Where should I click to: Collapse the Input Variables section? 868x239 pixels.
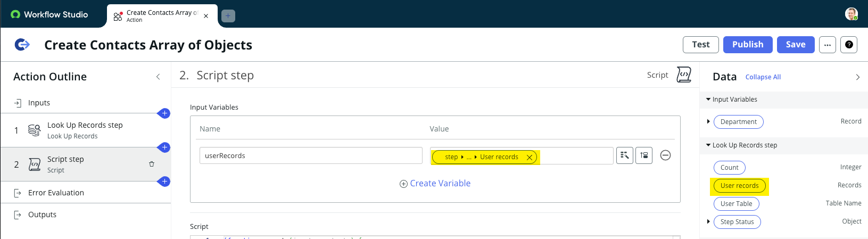[x=708, y=100]
